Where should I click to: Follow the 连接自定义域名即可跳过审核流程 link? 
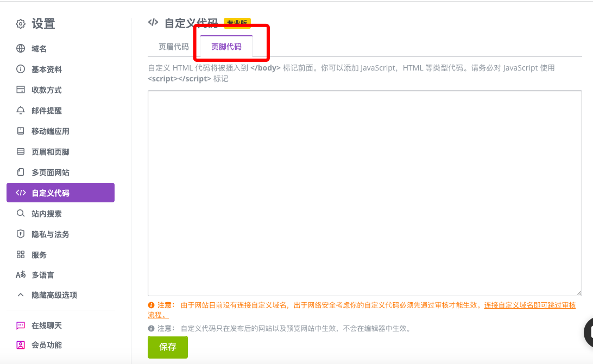point(530,305)
